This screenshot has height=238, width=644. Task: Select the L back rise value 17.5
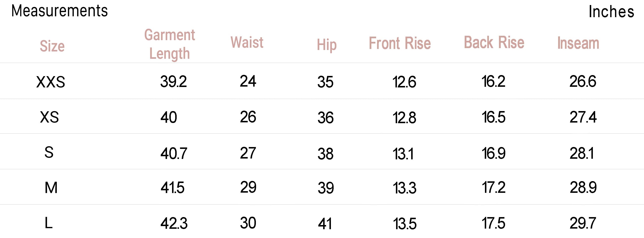493,223
